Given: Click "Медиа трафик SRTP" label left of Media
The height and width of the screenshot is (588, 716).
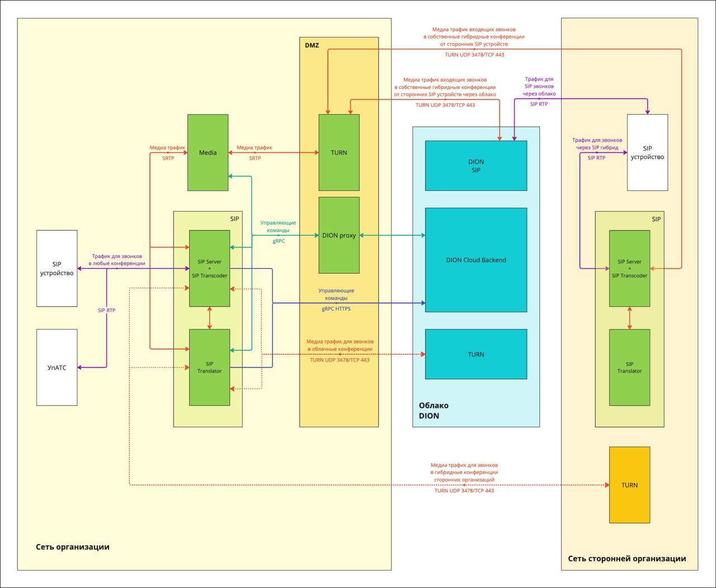Looking at the screenshot, I should [167, 153].
